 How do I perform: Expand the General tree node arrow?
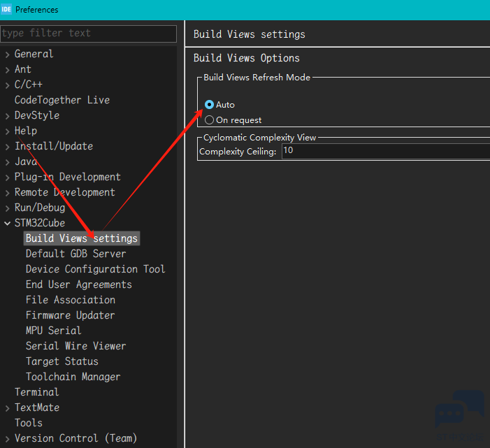(8, 55)
